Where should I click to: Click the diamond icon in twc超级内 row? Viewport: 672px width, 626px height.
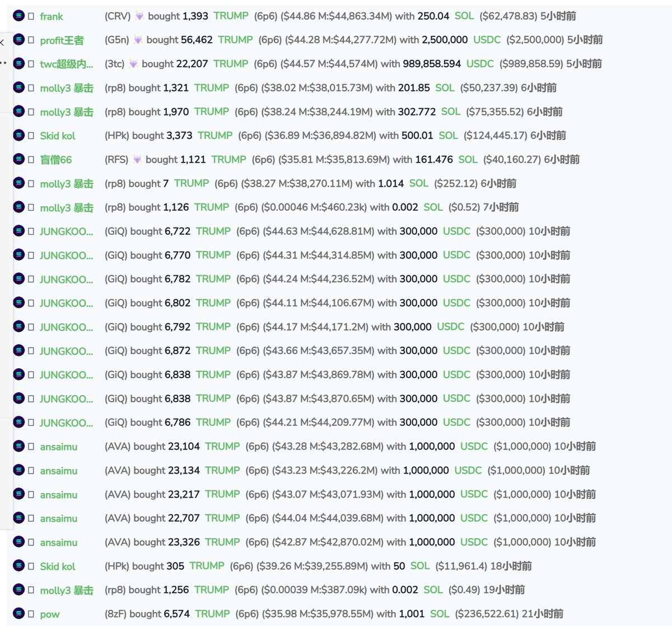pos(133,64)
